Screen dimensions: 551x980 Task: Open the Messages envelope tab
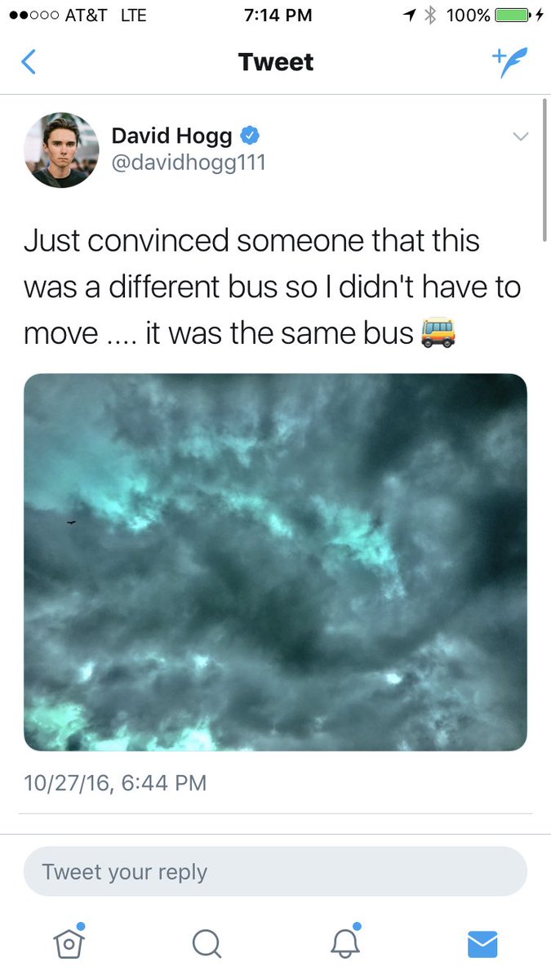[x=482, y=944]
